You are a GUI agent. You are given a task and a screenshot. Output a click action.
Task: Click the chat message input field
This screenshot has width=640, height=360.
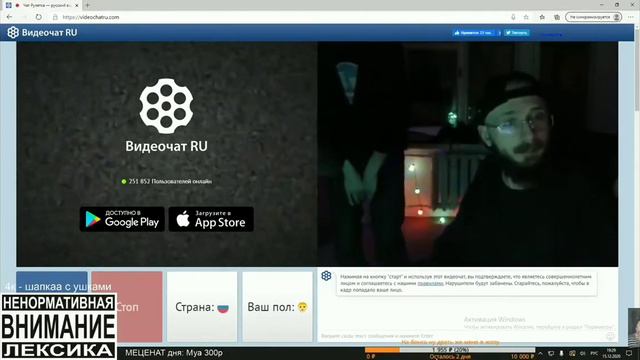461,336
